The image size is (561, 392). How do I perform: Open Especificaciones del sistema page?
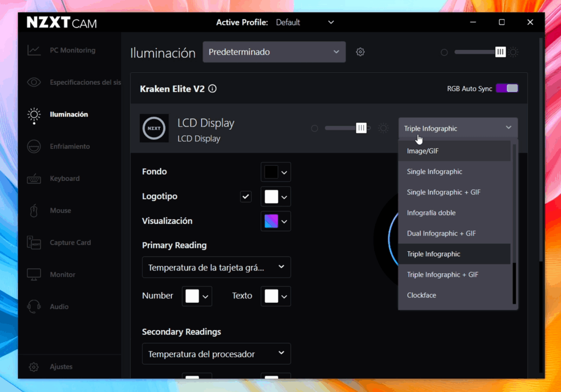click(x=85, y=82)
